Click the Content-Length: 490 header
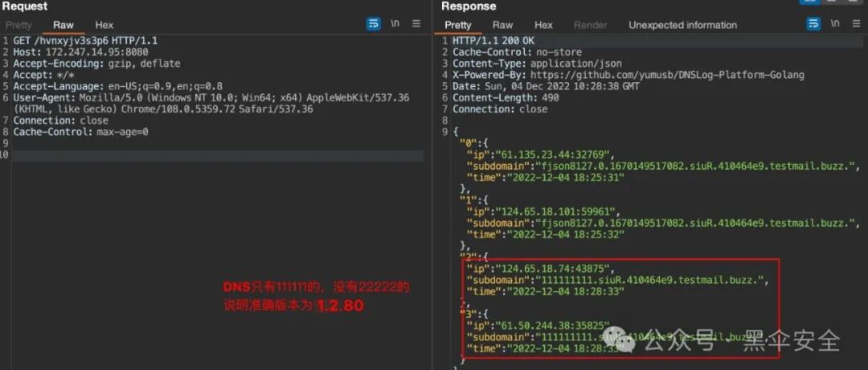The width and height of the screenshot is (868, 370). coord(506,97)
